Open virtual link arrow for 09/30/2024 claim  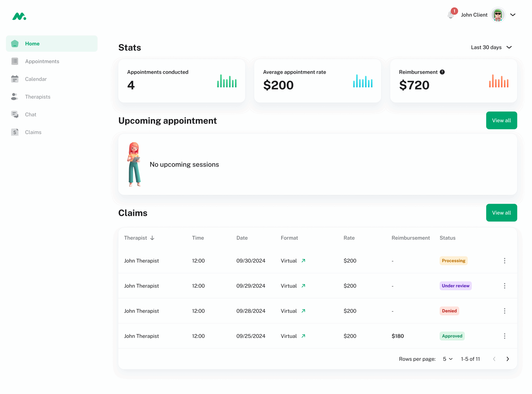[303, 261]
